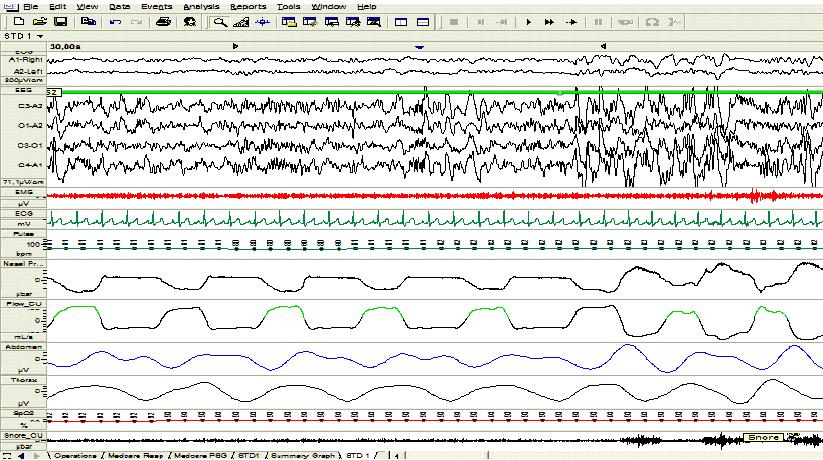823x460 pixels.
Task: Click the greyed headset audio icon
Action: click(x=652, y=22)
